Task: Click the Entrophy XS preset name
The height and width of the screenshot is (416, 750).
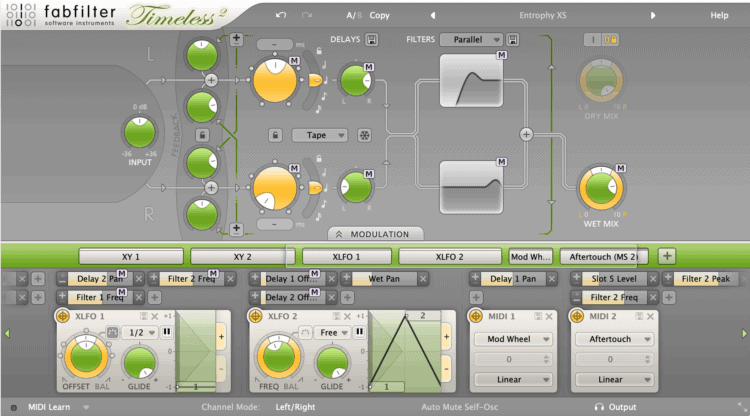Action: point(542,15)
